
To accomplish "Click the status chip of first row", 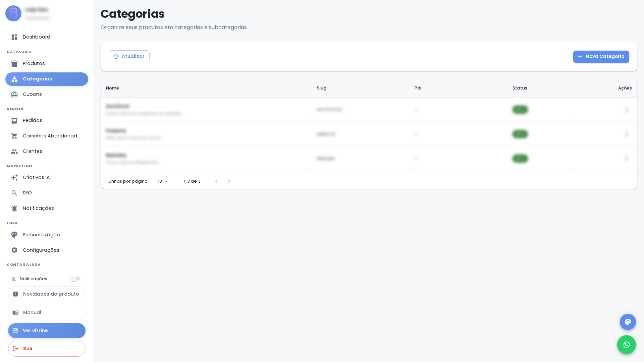I will click(520, 110).
